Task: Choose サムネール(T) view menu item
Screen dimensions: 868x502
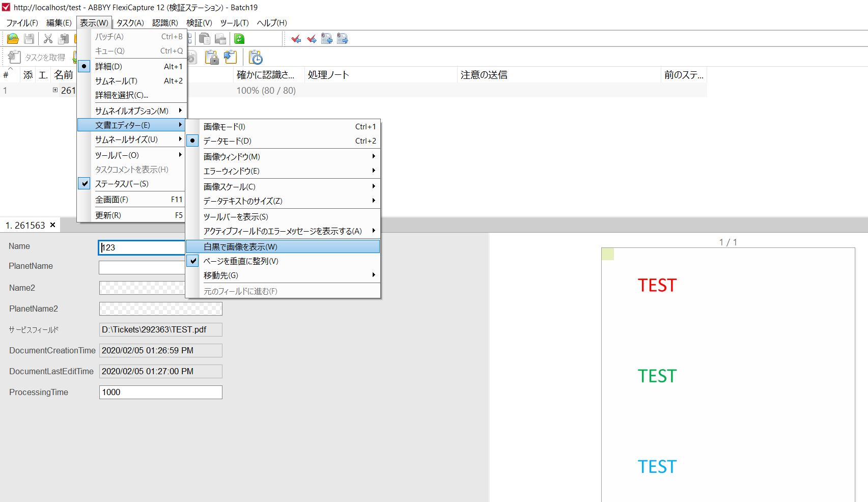Action: tap(132, 80)
